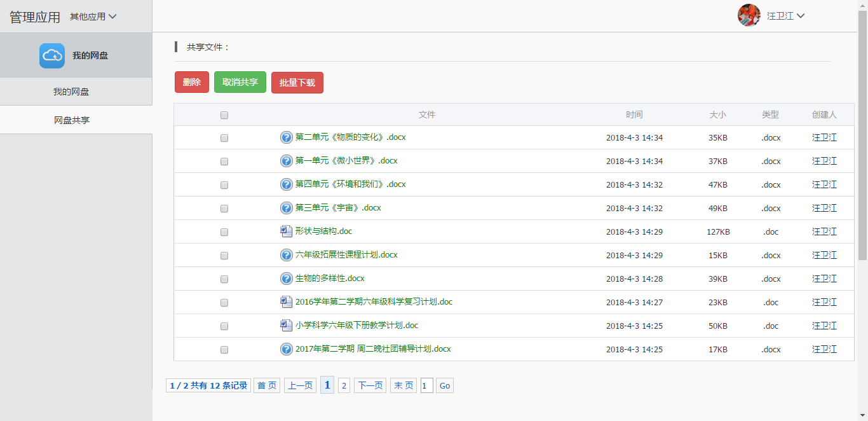
Task: Select the checkbox for 六年级拓展性课程计划.docx
Action: tap(224, 256)
